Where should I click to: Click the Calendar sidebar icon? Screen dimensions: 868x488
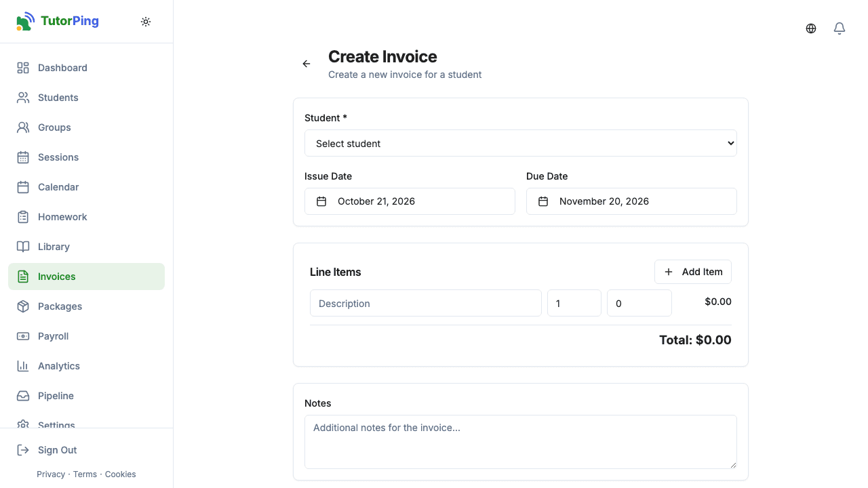tap(23, 187)
